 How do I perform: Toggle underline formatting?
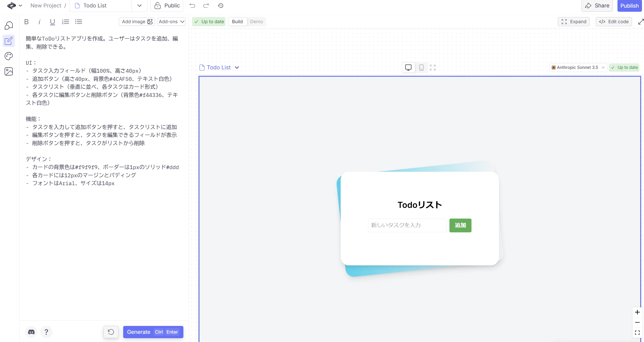tap(52, 22)
